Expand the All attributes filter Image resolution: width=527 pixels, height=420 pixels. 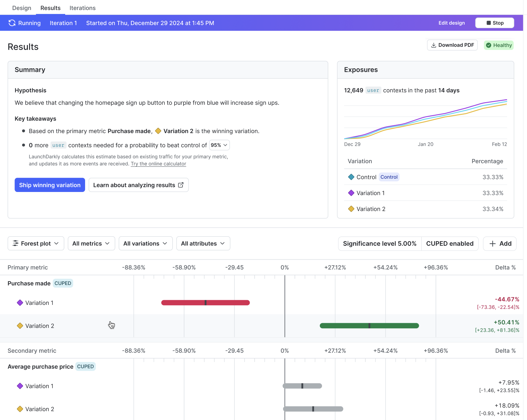(203, 243)
